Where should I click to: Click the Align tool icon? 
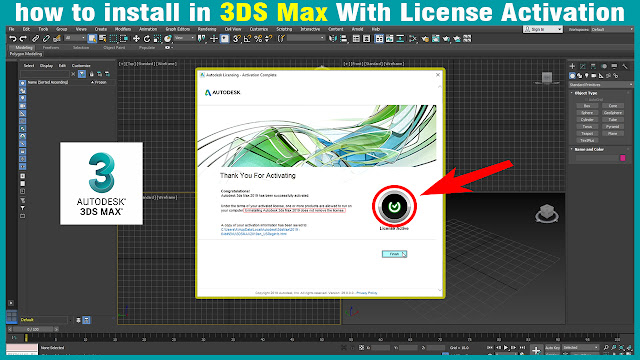344,39
